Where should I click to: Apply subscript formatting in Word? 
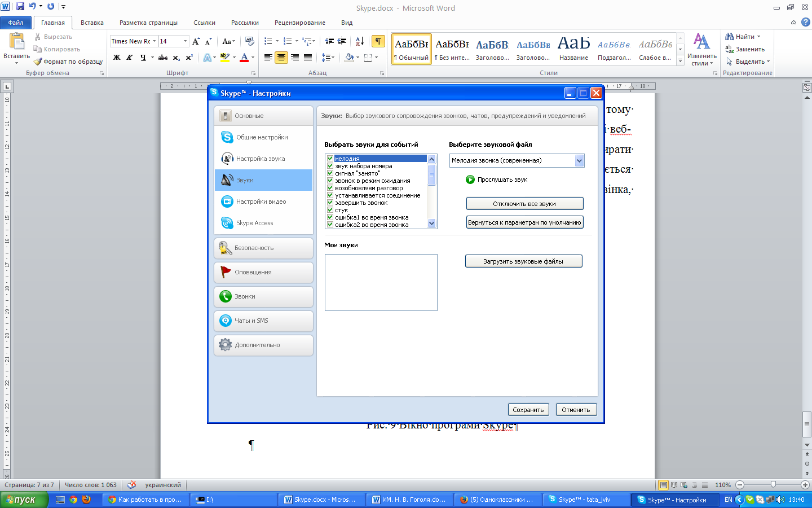(x=176, y=58)
